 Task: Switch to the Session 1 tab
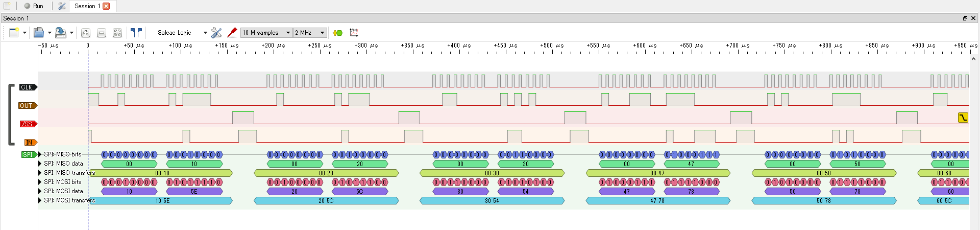tap(87, 6)
